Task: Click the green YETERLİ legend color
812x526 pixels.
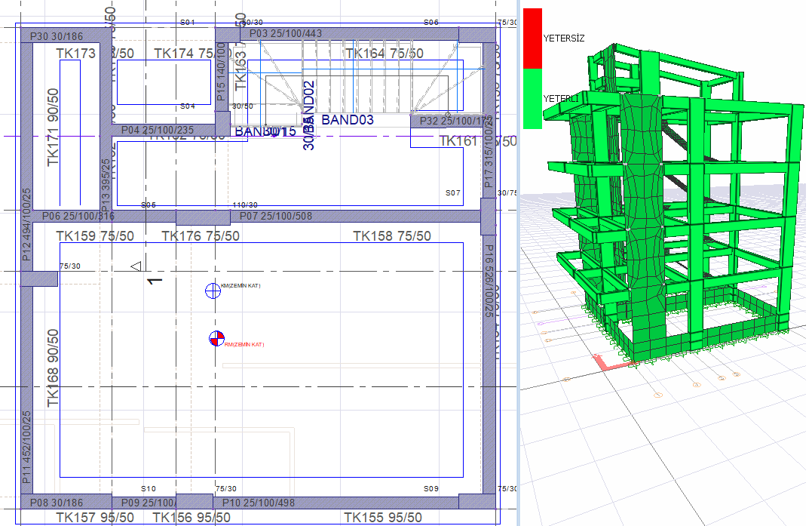Action: (x=532, y=98)
